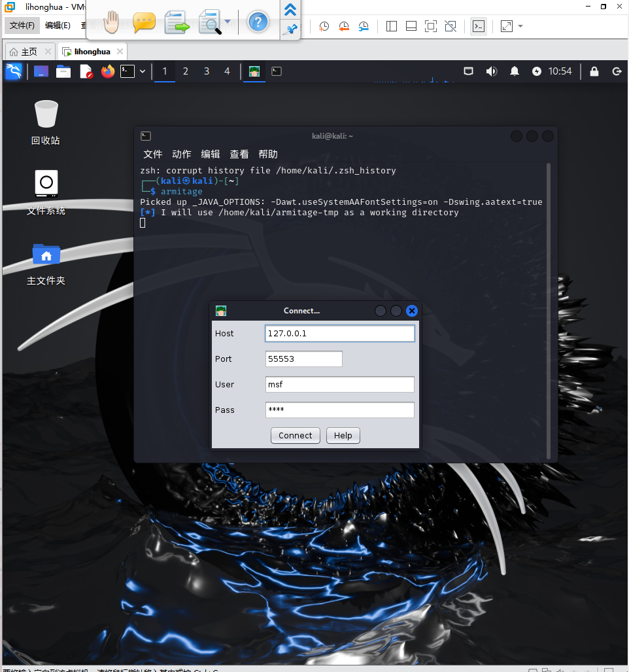Show the VMware console view button
This screenshot has height=672, width=629.
pos(478,26)
